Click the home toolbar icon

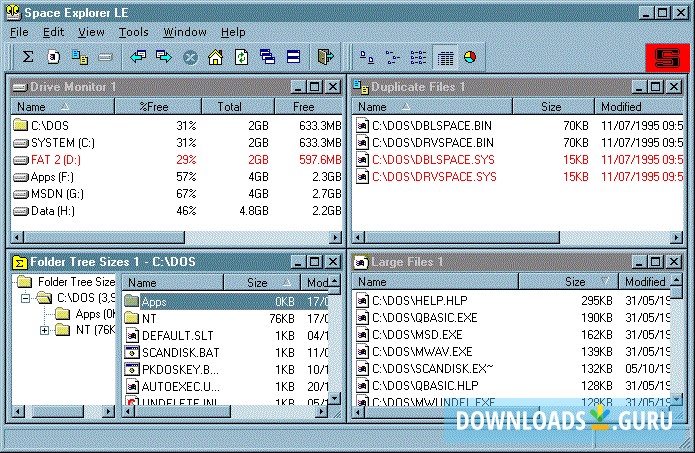click(x=215, y=57)
